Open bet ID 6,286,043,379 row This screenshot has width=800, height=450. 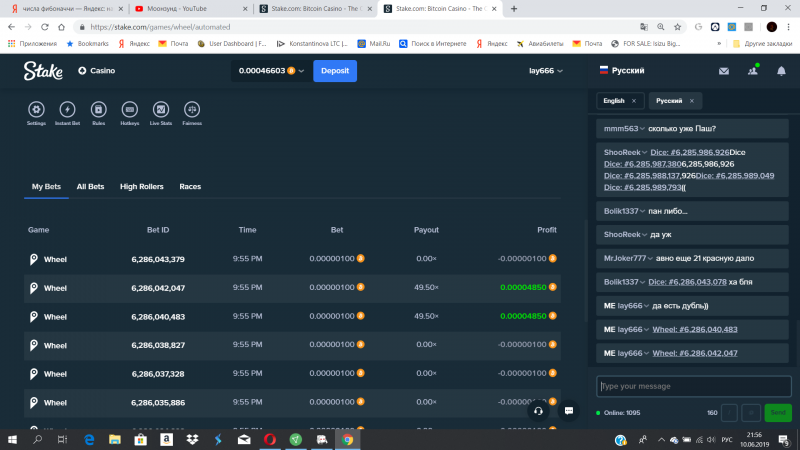tap(292, 259)
